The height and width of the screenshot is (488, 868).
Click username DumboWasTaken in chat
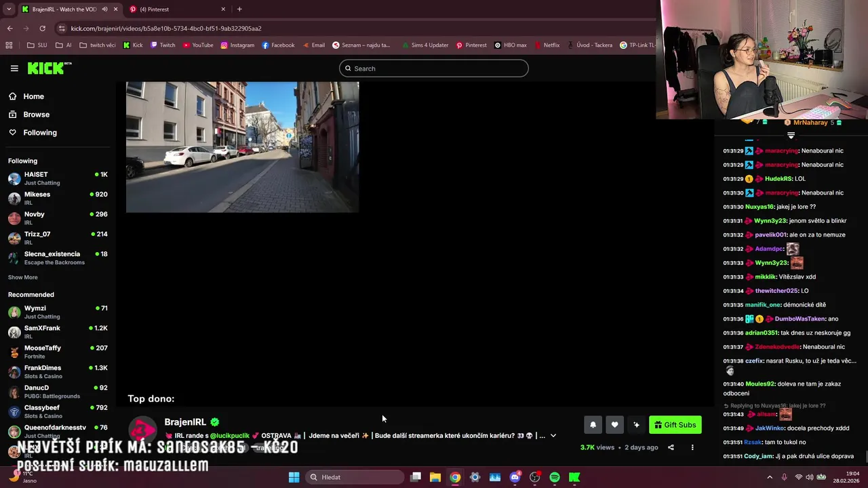(800, 319)
